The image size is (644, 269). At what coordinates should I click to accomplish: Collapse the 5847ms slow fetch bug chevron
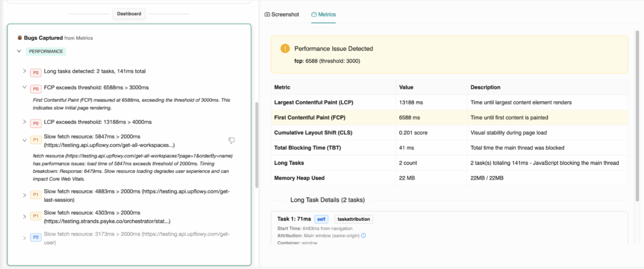[25, 140]
